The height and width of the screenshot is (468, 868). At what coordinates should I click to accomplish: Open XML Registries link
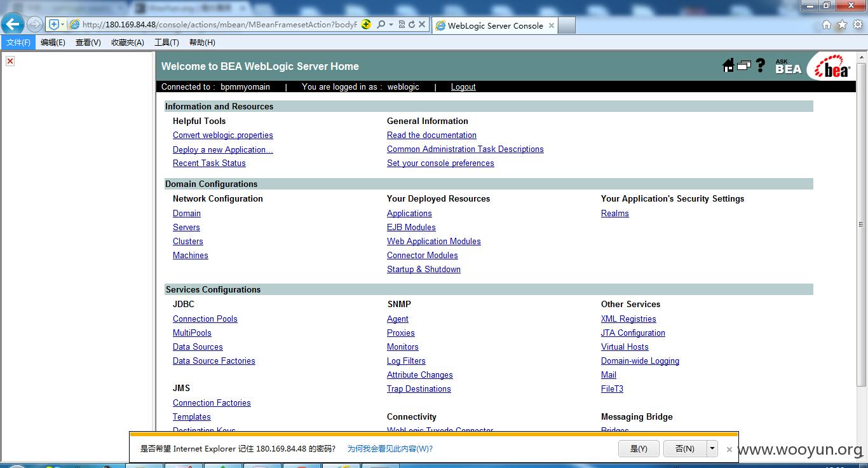pos(628,319)
